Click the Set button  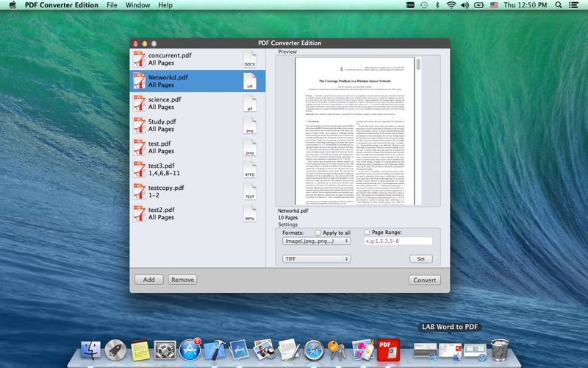pyautogui.click(x=421, y=259)
